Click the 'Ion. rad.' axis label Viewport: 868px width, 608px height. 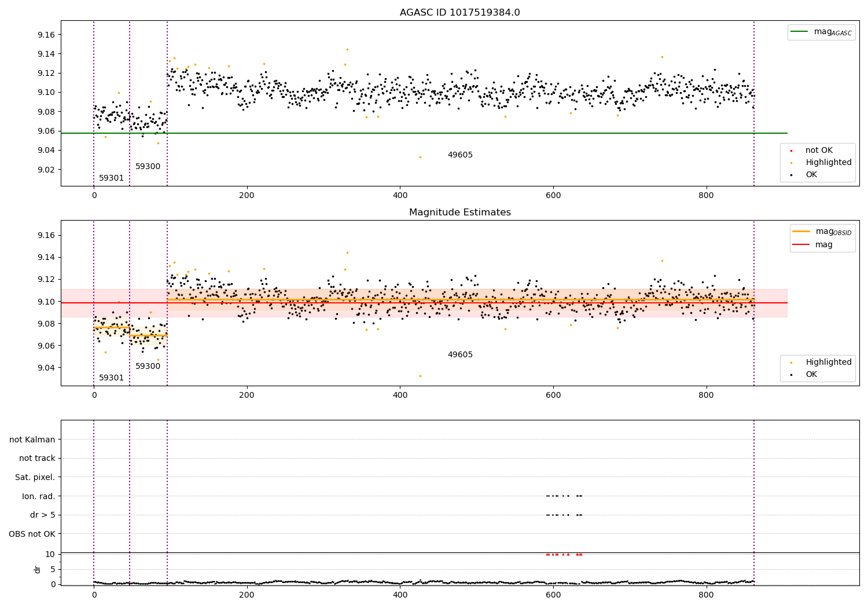39,496
